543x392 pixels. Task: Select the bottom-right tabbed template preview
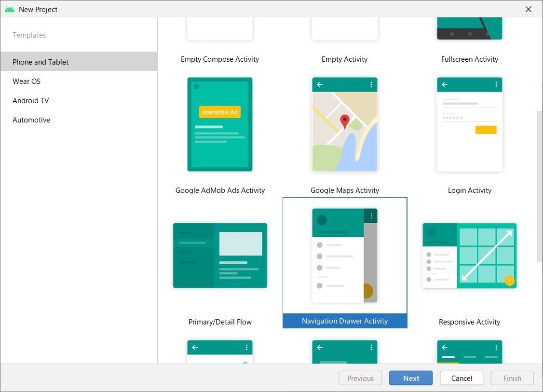[470, 351]
